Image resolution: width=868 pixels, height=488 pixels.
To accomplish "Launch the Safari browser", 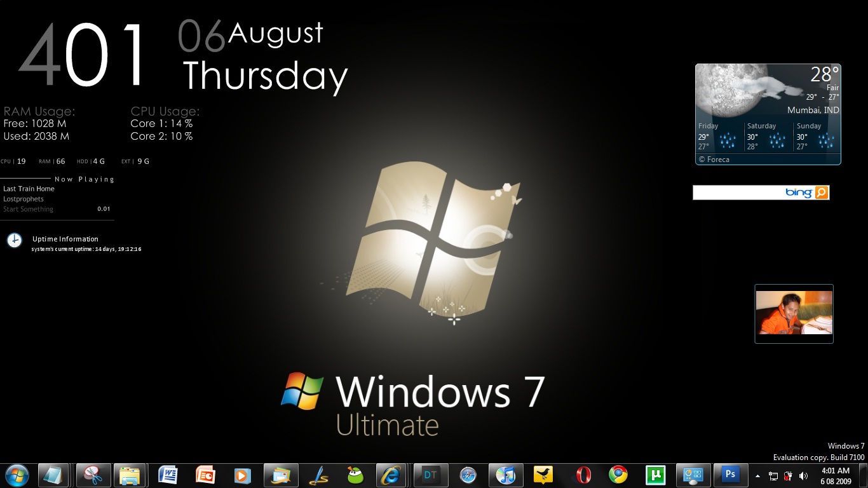I will [x=468, y=475].
